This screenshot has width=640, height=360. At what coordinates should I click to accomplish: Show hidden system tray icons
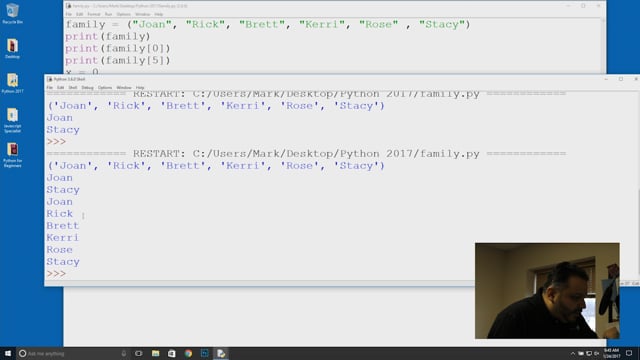(573, 353)
